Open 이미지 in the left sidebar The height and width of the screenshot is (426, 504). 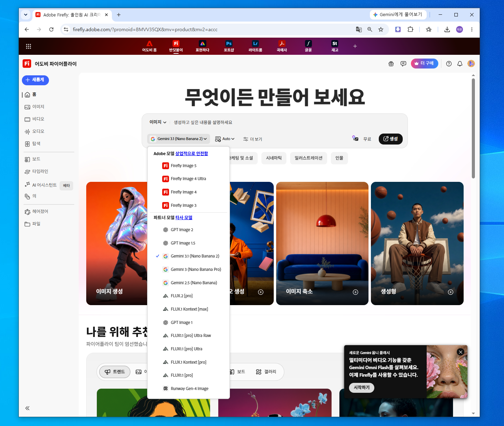tap(34, 107)
